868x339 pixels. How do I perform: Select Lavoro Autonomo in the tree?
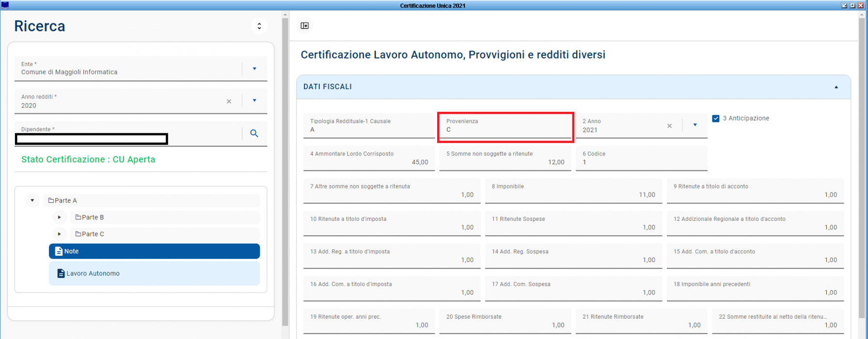pos(154,274)
